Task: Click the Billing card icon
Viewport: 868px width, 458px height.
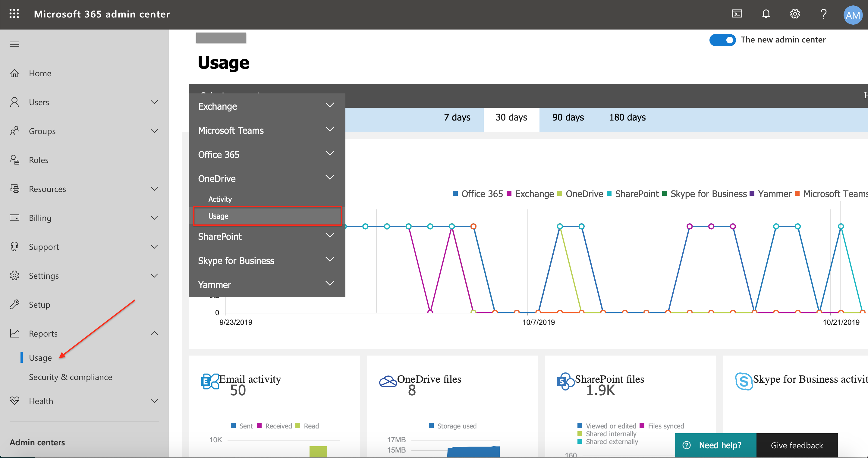Action: click(x=14, y=218)
